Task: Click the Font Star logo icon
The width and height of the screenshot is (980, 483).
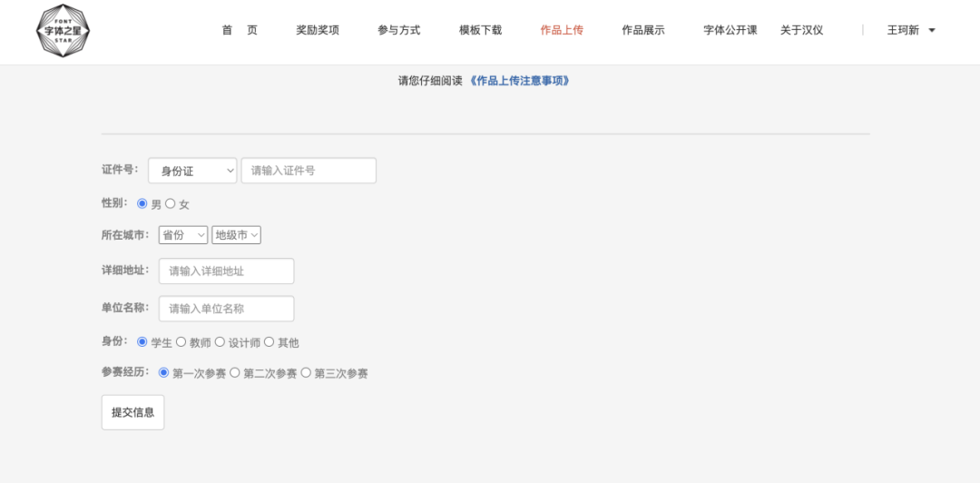Action: [62, 31]
